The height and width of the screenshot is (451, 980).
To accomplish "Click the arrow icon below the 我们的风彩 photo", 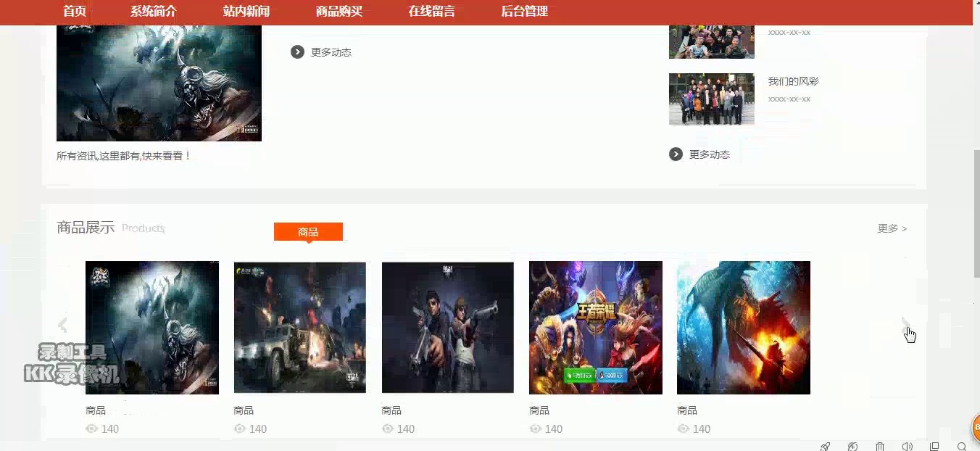I will point(676,154).
